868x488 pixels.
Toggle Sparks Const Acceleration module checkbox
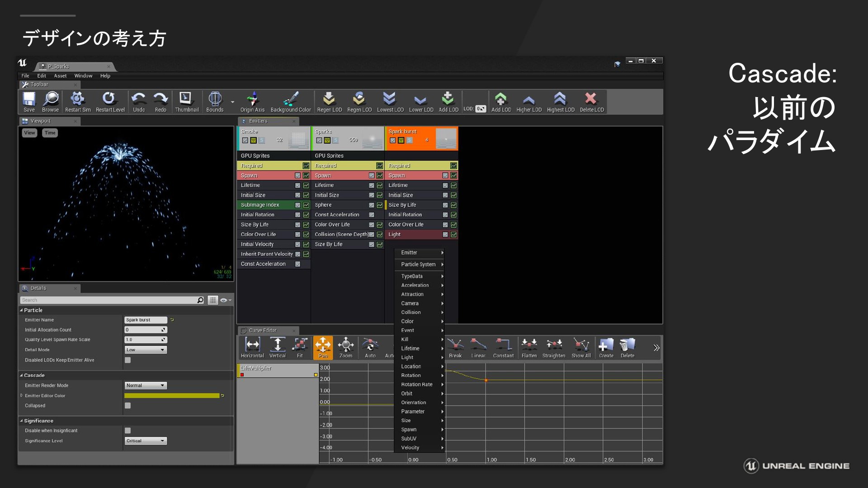(372, 215)
